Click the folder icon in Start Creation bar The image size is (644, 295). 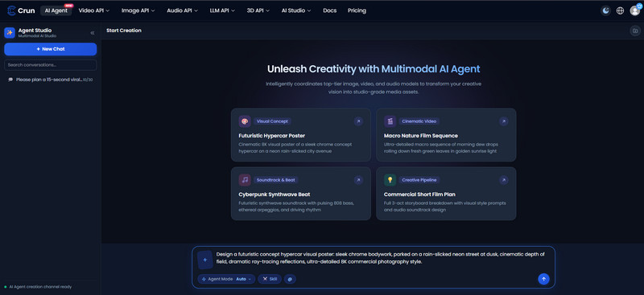click(635, 31)
